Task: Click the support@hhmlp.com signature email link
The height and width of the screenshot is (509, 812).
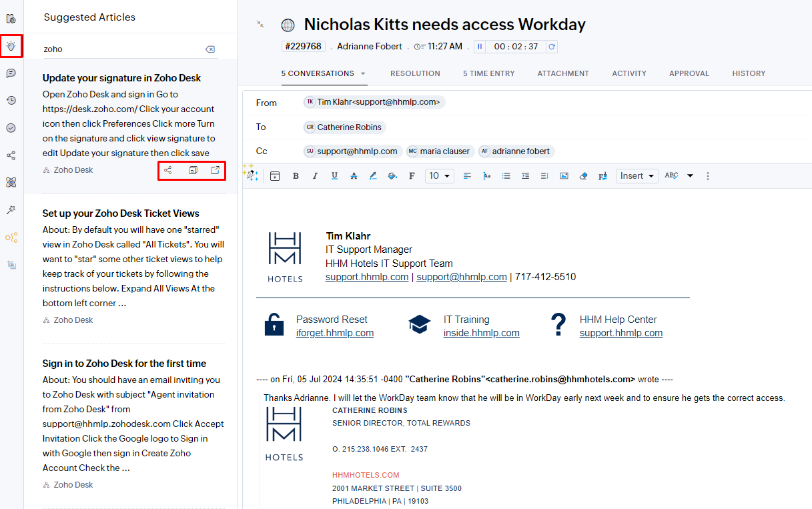Action: 462,277
